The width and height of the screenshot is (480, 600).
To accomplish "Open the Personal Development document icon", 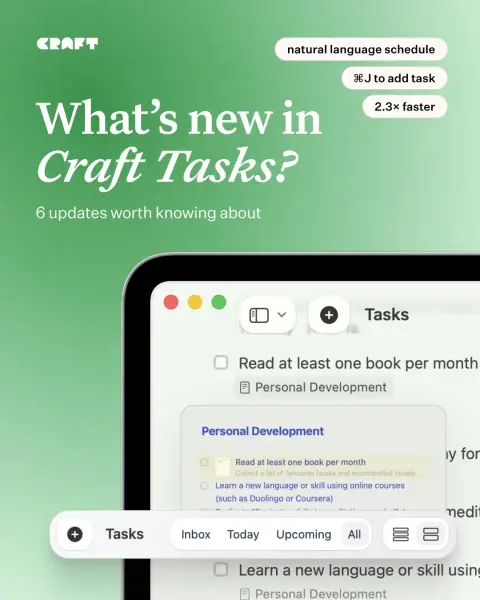I will click(x=244, y=388).
